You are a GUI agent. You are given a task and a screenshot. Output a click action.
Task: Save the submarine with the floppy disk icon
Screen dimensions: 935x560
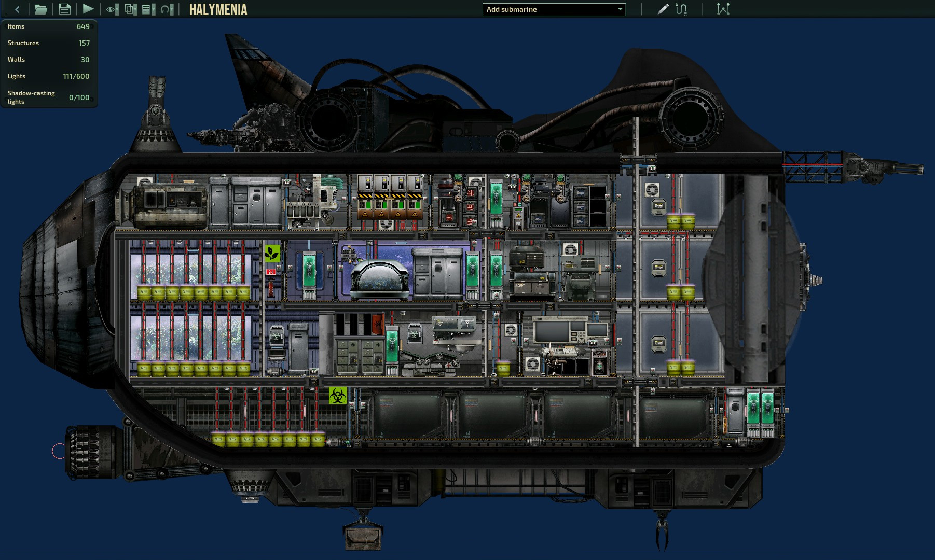pyautogui.click(x=64, y=9)
